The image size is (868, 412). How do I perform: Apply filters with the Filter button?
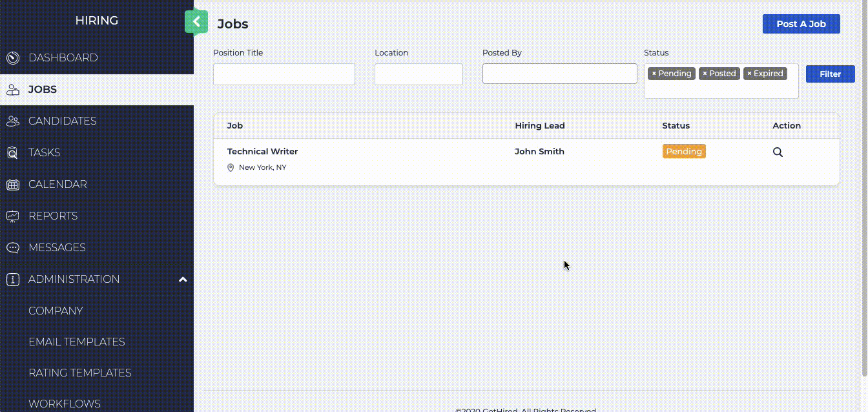[x=830, y=74]
